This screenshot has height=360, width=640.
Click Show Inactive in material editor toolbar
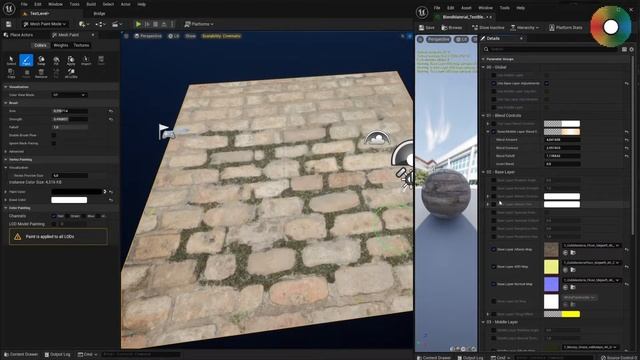click(x=488, y=27)
